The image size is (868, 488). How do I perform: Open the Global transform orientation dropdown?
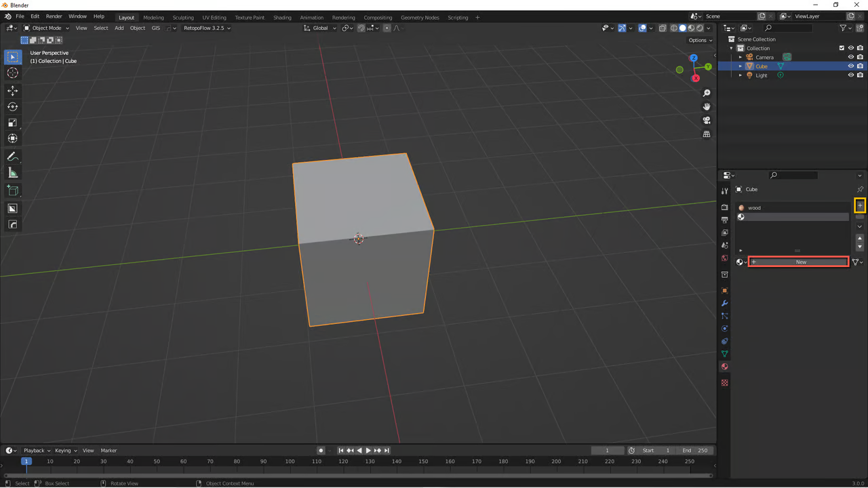pos(319,28)
